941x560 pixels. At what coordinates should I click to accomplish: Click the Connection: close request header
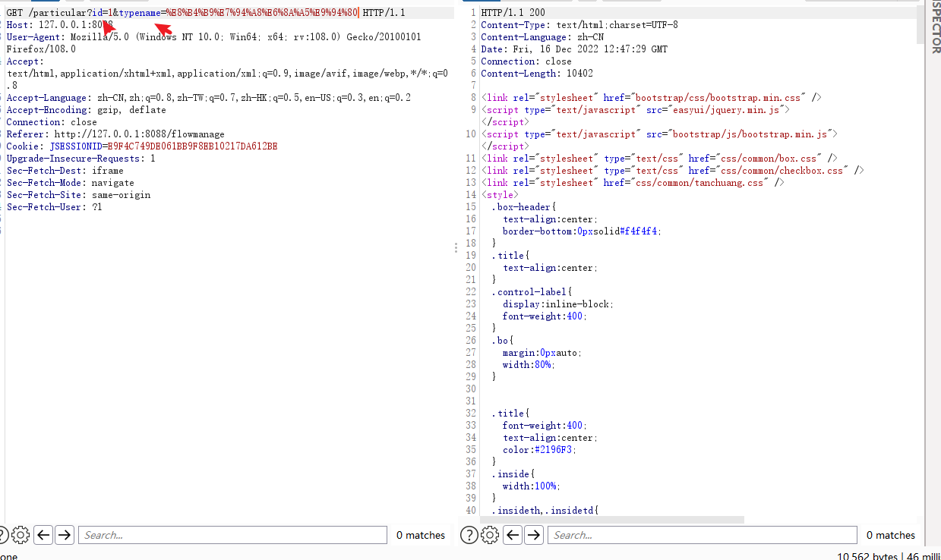[x=52, y=122]
